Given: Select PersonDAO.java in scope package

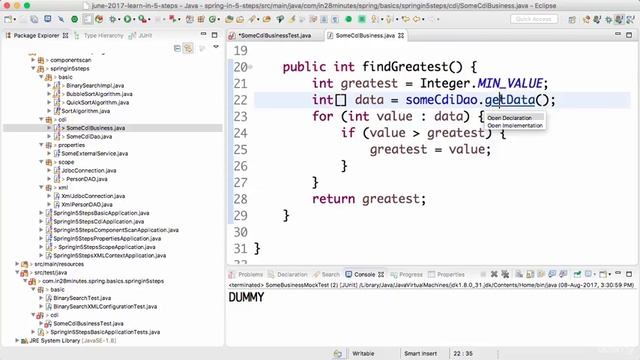Looking at the screenshot, I should (87, 179).
